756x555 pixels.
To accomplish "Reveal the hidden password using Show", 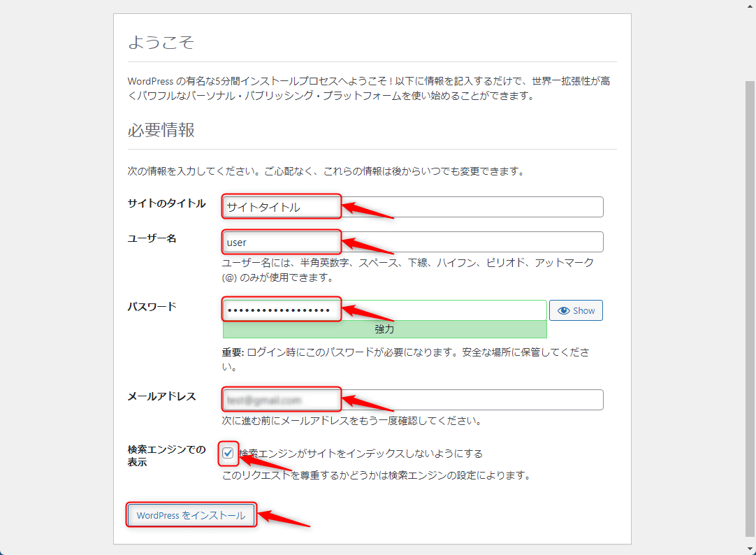I will 576,310.
